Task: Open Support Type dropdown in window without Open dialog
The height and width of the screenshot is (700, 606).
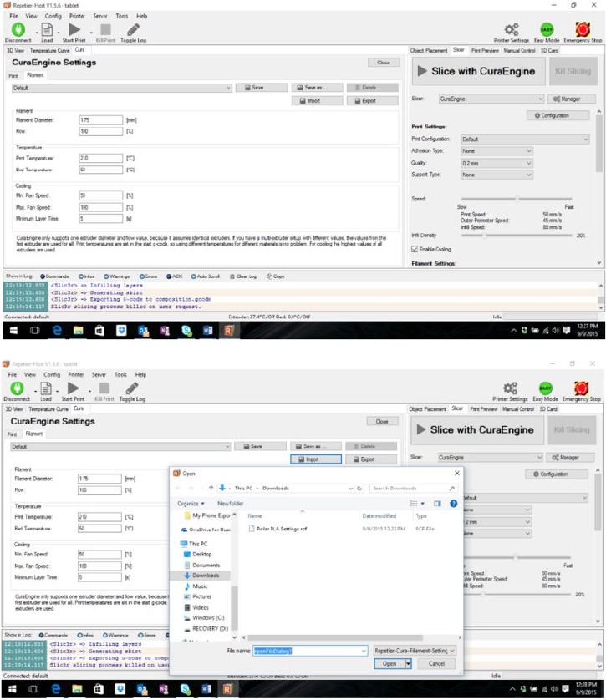Action: point(497,175)
